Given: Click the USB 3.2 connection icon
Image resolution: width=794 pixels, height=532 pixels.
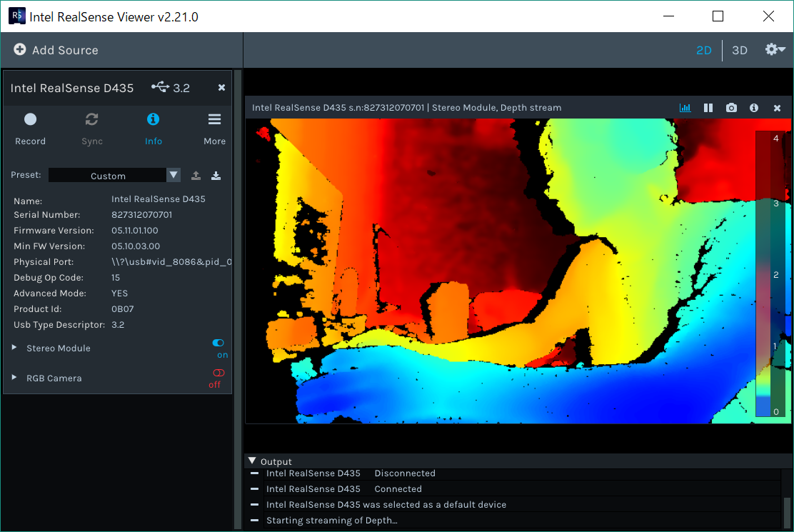Looking at the screenshot, I should (x=161, y=87).
